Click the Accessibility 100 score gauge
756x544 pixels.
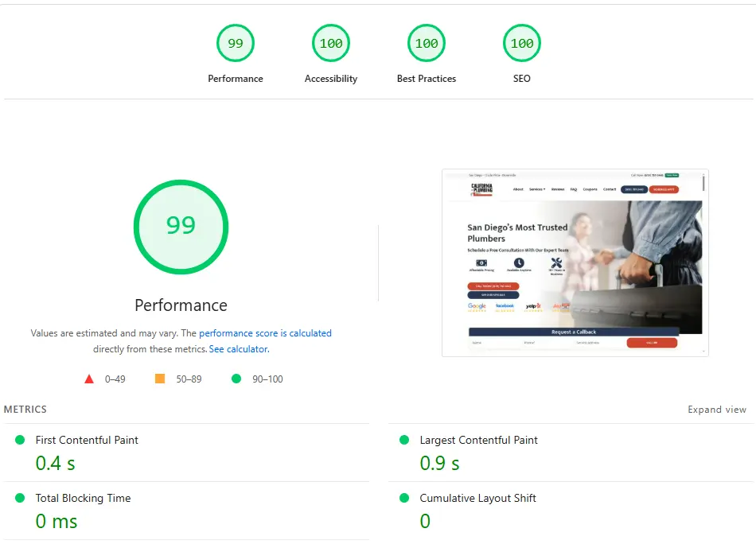331,44
